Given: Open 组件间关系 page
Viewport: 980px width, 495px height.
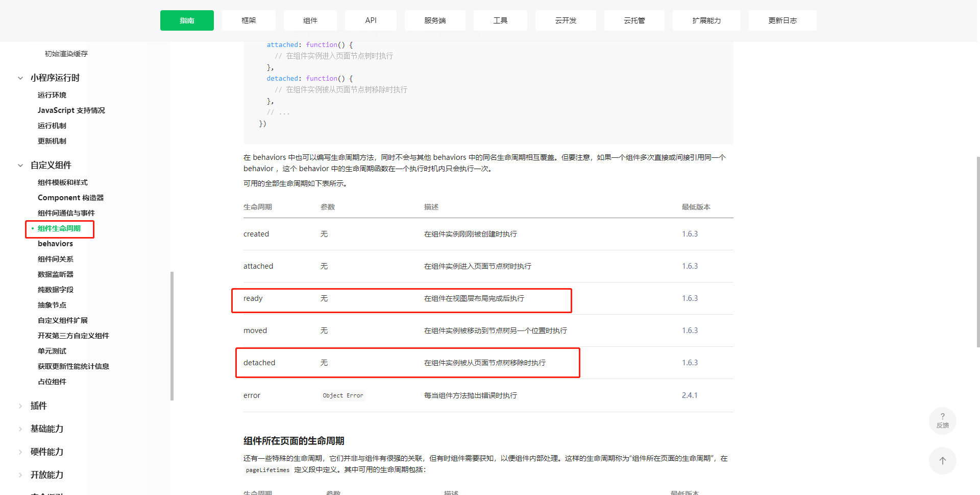Looking at the screenshot, I should [x=55, y=259].
